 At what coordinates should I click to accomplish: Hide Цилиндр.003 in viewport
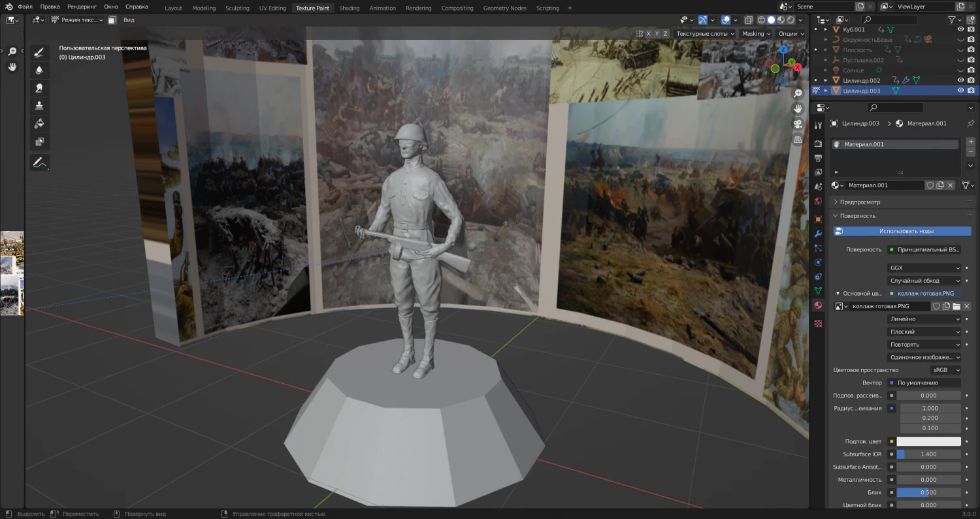point(960,91)
